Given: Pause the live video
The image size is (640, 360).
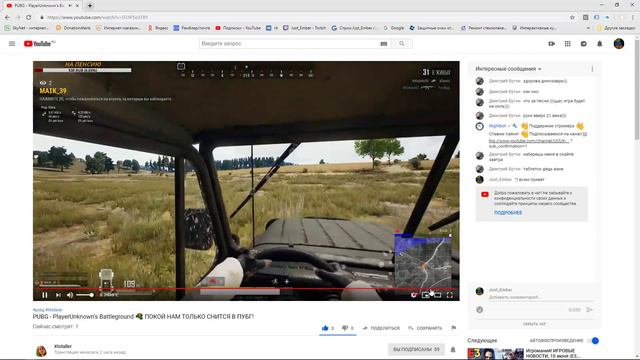Looking at the screenshot, I should [45, 295].
